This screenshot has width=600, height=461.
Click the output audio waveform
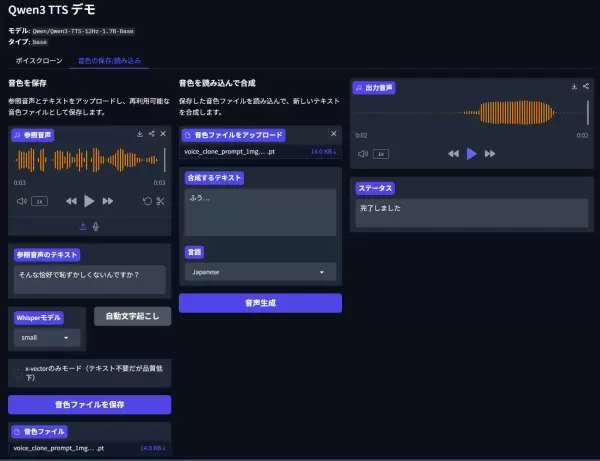pyautogui.click(x=472, y=112)
